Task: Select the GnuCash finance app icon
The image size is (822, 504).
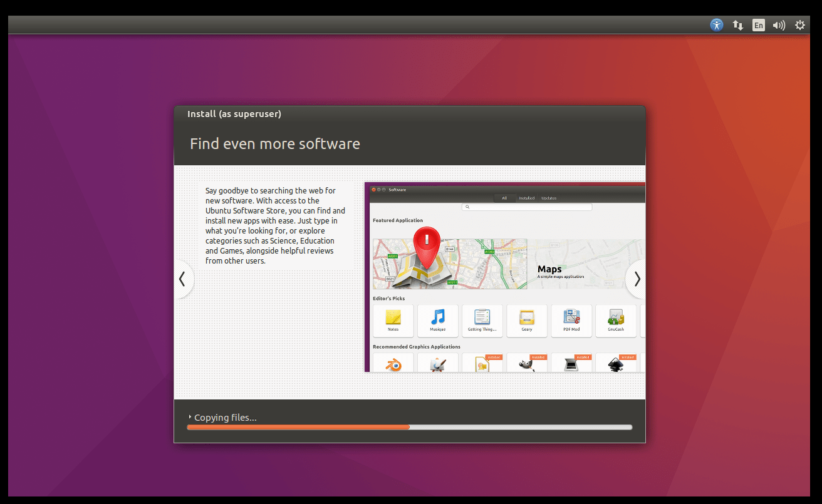Action: pos(616,321)
